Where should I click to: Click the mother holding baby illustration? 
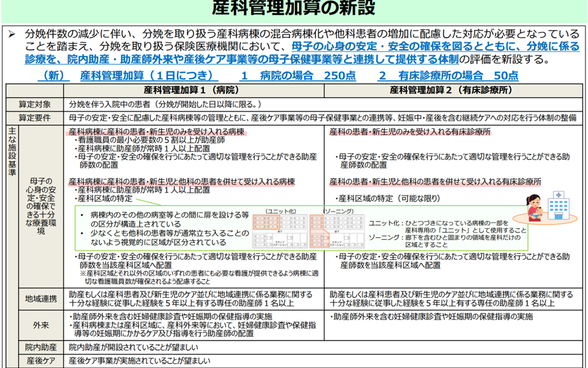(532, 208)
